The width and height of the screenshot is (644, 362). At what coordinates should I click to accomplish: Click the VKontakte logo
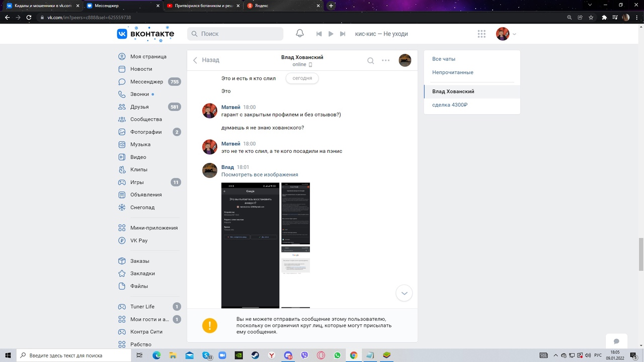(145, 34)
